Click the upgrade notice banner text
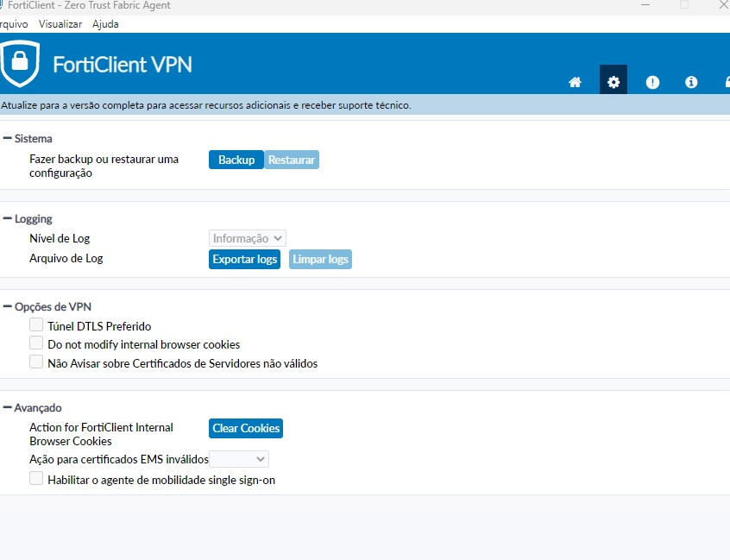The width and height of the screenshot is (730, 560). [205, 105]
